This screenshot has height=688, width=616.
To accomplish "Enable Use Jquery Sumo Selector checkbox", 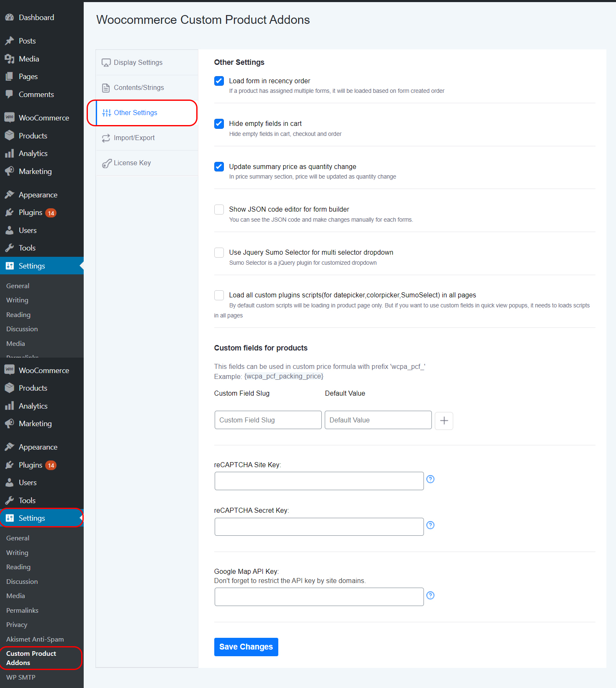I will pos(219,253).
